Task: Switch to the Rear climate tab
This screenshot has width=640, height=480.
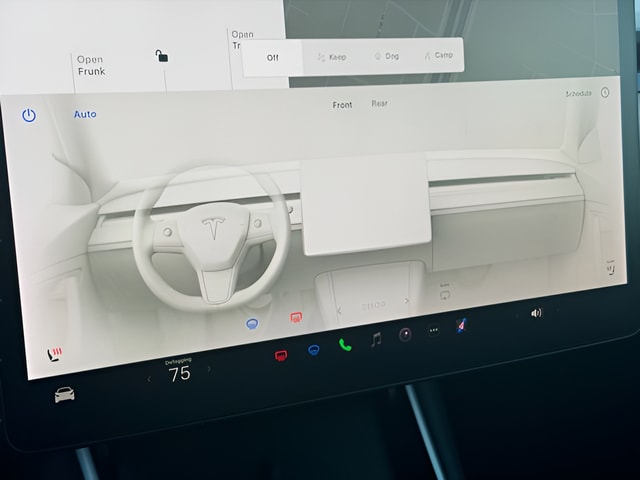Action: (379, 103)
